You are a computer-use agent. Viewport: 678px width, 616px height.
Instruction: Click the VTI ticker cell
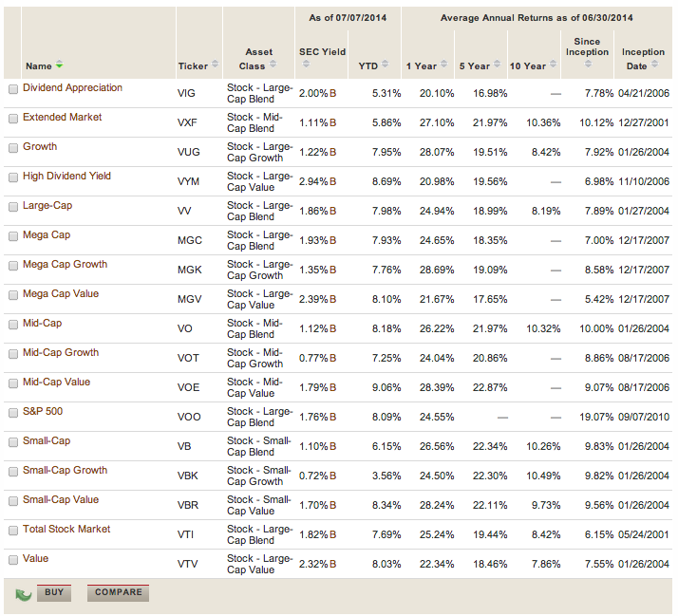(x=185, y=534)
